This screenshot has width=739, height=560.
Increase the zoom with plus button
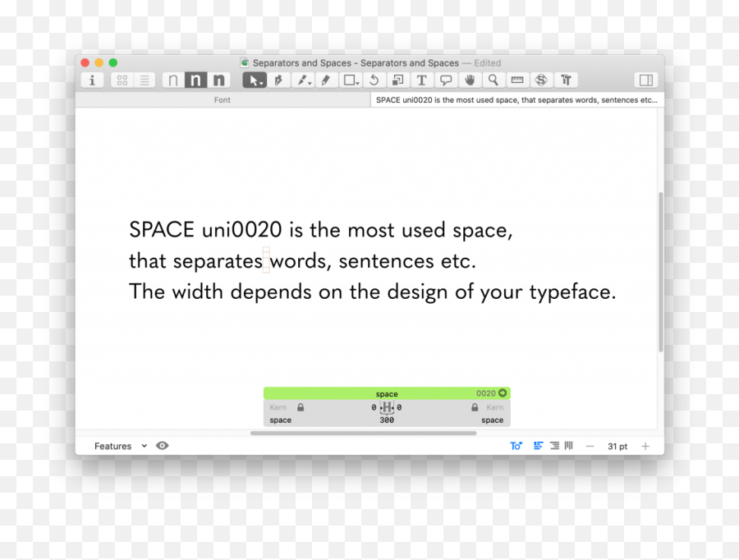(645, 446)
